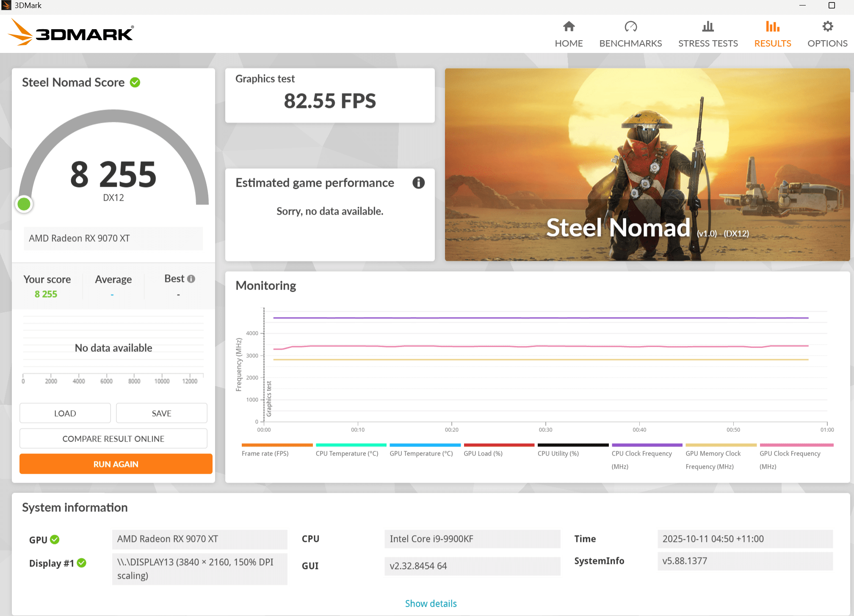Toggle CPU Clock Frequency legend entry
The width and height of the screenshot is (854, 616).
(x=641, y=453)
